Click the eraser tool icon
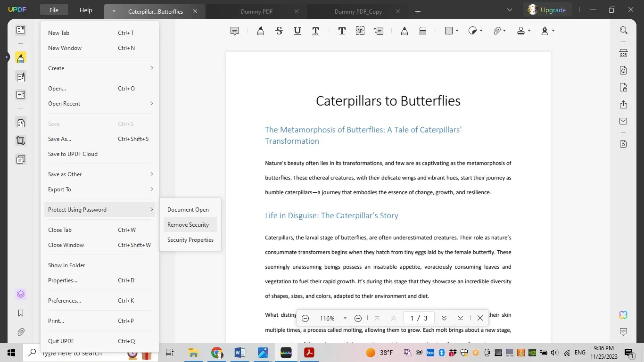Viewport: 644px width, 362px height. click(x=423, y=31)
